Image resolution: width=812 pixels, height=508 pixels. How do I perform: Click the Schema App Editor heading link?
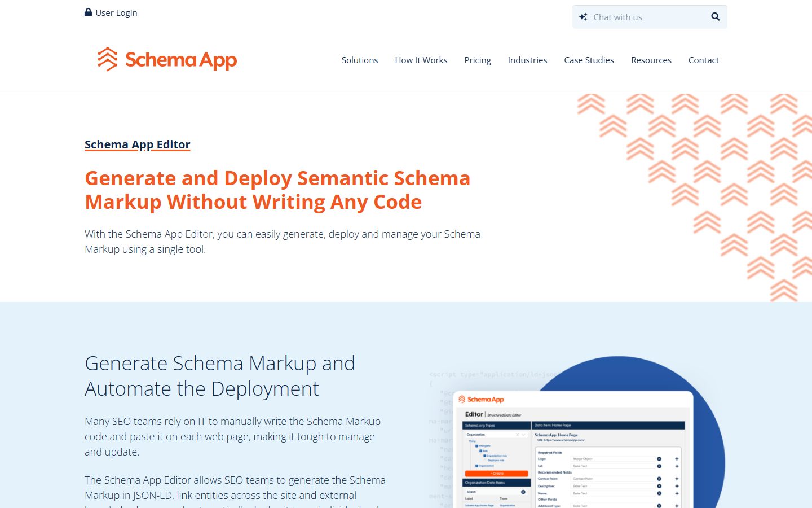[138, 144]
